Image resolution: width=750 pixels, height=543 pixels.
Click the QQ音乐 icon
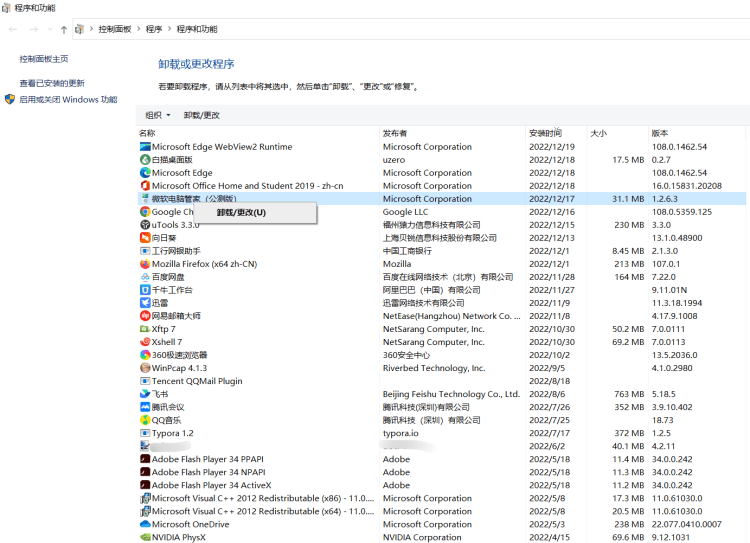click(145, 420)
